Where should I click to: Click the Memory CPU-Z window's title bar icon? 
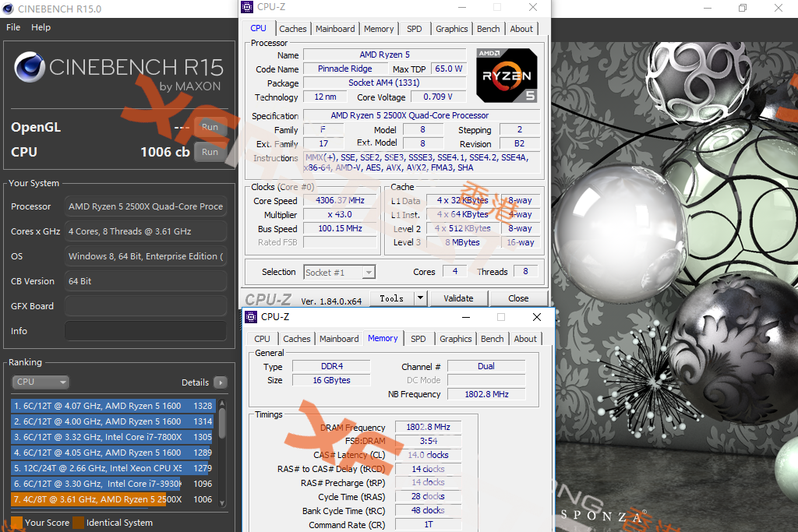point(251,317)
